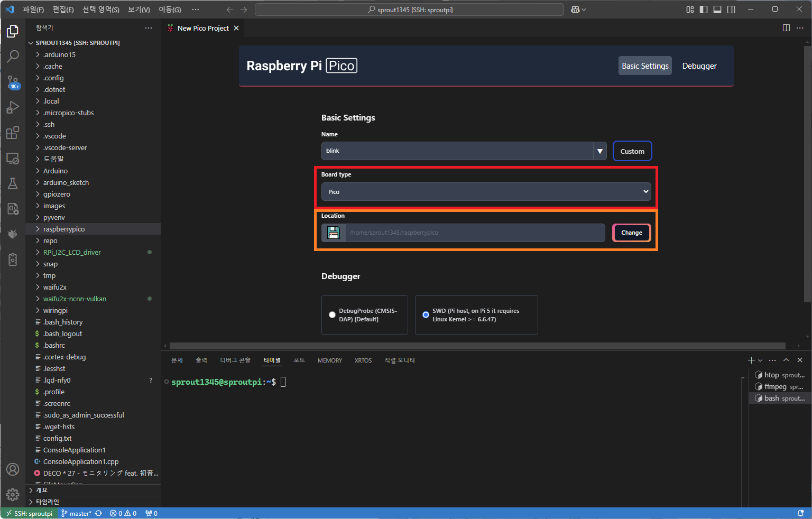
Task: Click the /home/sprout1345/raspberrypico location field
Action: tap(475, 233)
